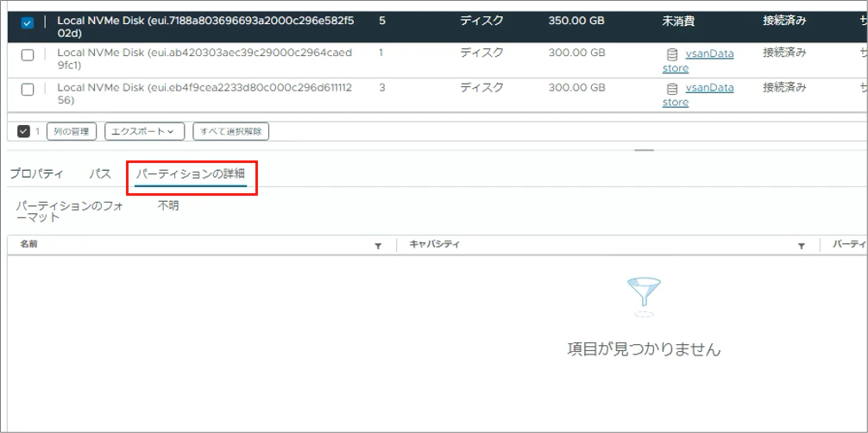Select Local NVMe Disk eui.ab420303 row name
Screen dimensions: 868x433
point(204,59)
